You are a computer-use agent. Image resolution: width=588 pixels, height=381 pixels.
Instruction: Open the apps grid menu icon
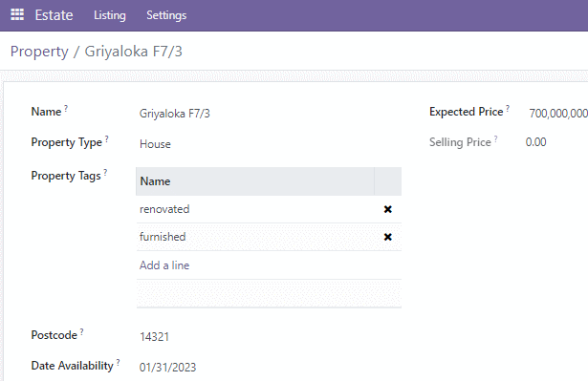click(x=17, y=14)
